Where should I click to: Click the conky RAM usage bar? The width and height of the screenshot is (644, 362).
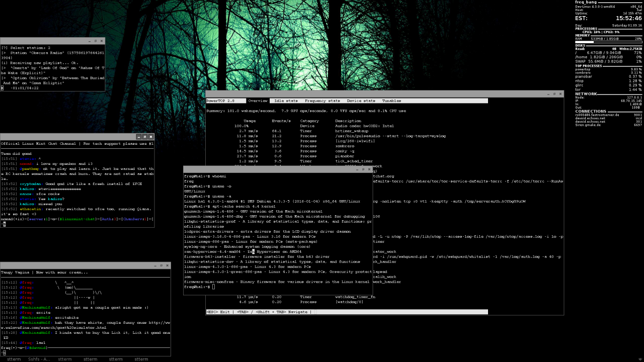(608, 42)
